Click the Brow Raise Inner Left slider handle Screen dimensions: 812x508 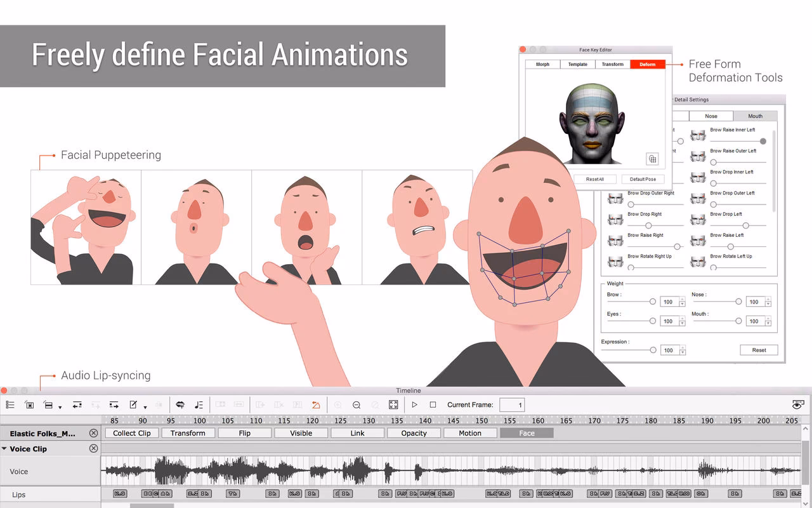764,141
